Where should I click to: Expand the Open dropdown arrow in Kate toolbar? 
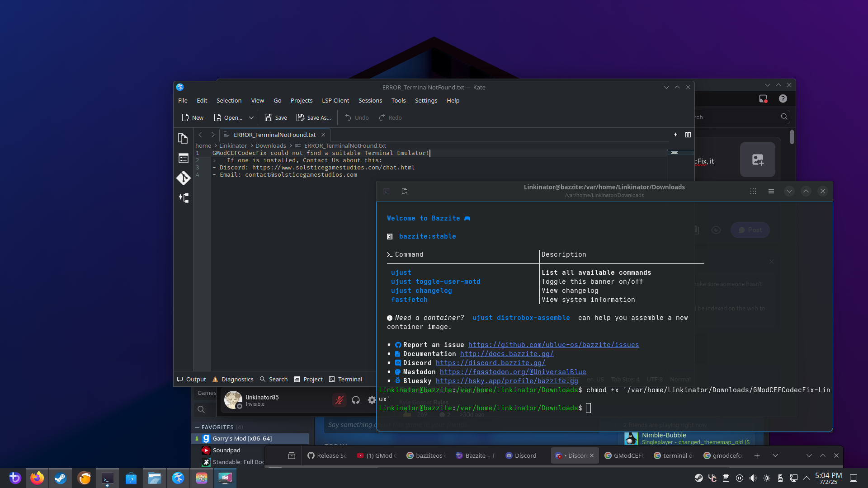tap(251, 117)
